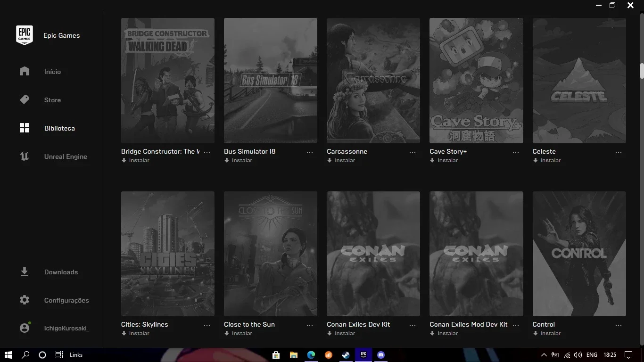
Task: Open Windows Start menu
Action: click(x=8, y=355)
